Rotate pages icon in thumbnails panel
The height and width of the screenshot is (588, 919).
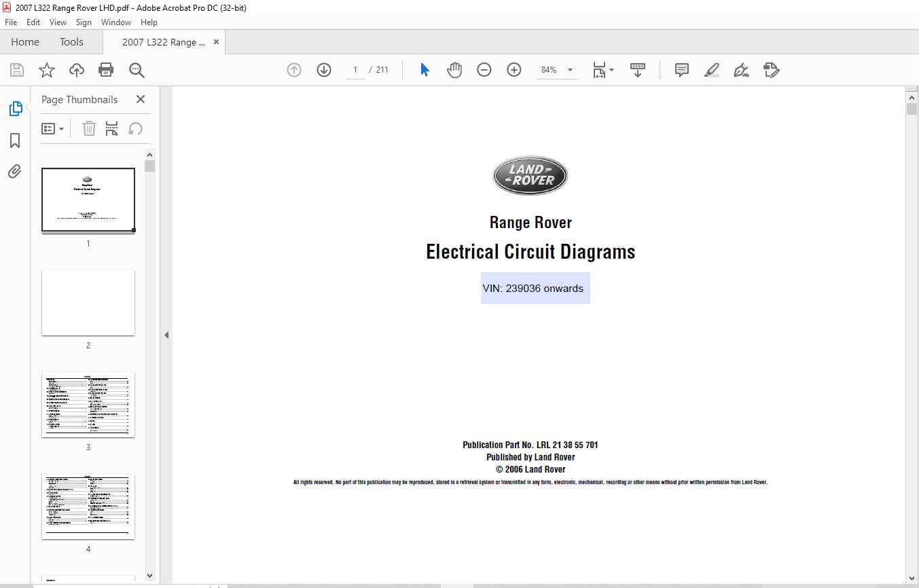(136, 128)
